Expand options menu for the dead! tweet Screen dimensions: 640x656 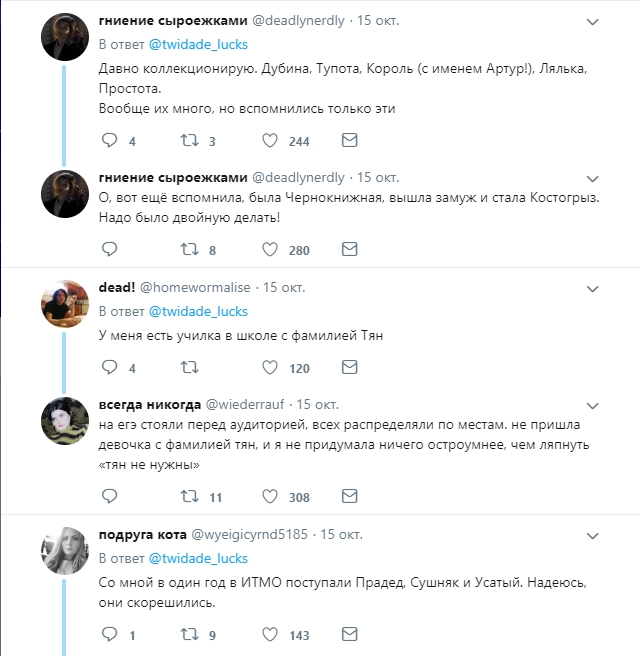pos(592,287)
